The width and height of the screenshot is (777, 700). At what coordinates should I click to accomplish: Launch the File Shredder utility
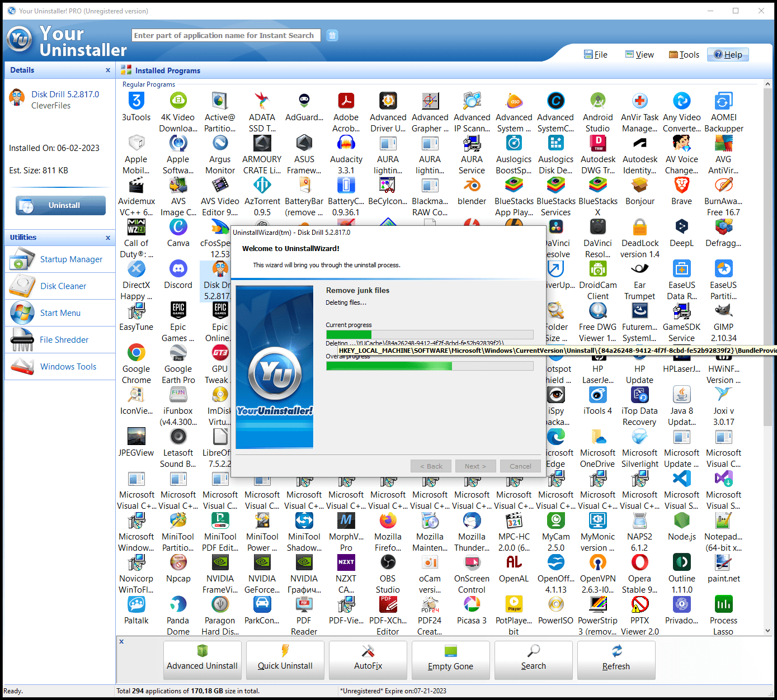[x=60, y=340]
